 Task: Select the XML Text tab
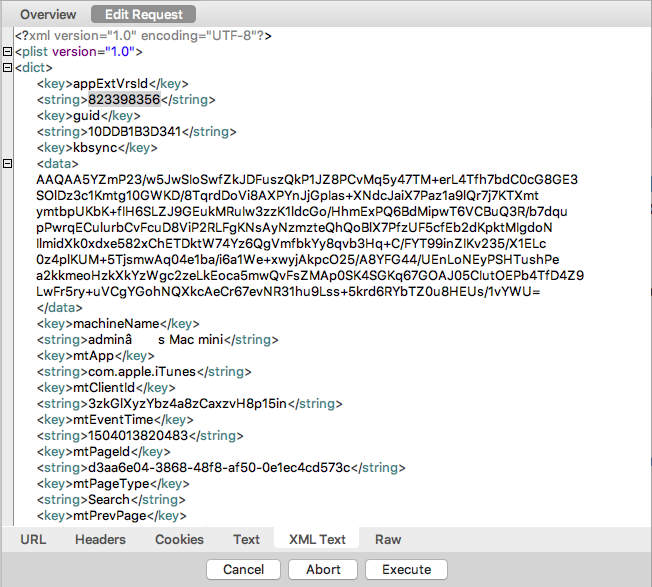(317, 539)
